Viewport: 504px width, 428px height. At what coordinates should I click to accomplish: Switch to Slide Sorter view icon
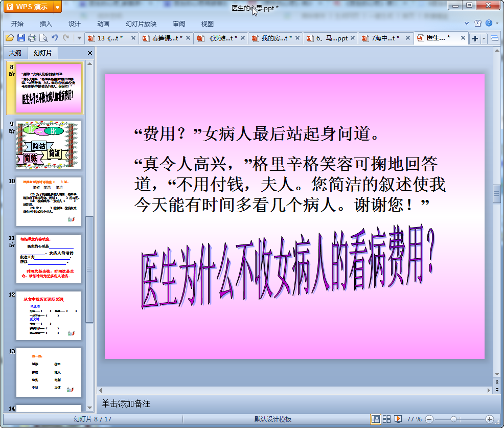[386, 419]
